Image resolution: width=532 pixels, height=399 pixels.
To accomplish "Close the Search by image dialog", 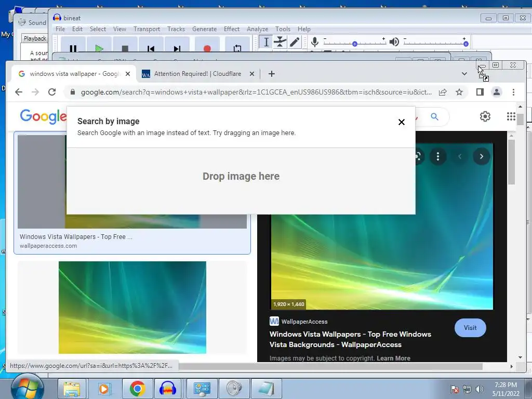I will tap(402, 122).
